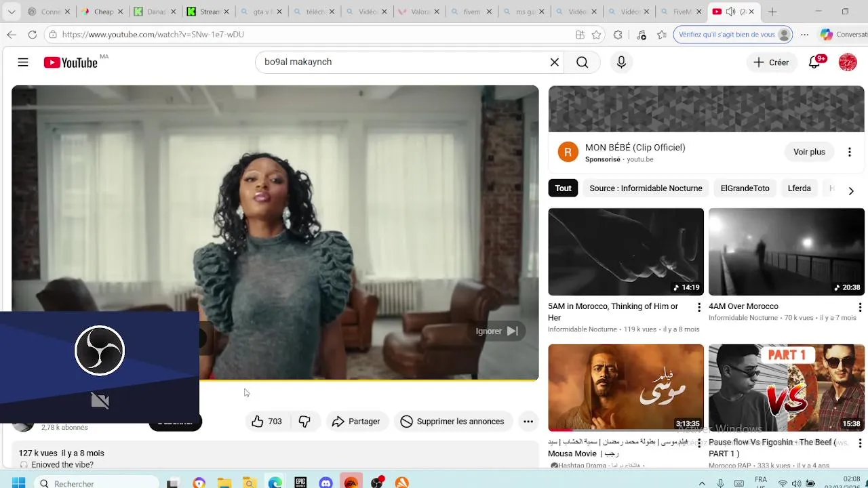Open Epic Games from the taskbar
Image resolution: width=868 pixels, height=488 pixels.
[300, 483]
